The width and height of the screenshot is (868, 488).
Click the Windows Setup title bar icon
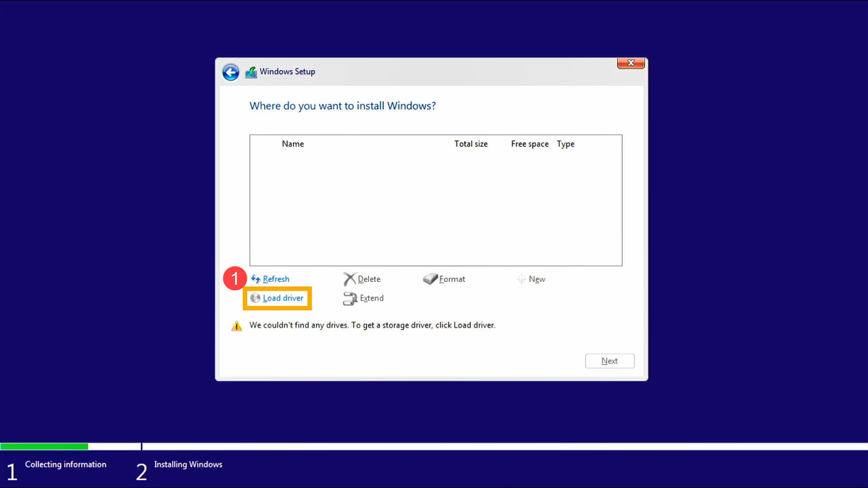point(251,72)
